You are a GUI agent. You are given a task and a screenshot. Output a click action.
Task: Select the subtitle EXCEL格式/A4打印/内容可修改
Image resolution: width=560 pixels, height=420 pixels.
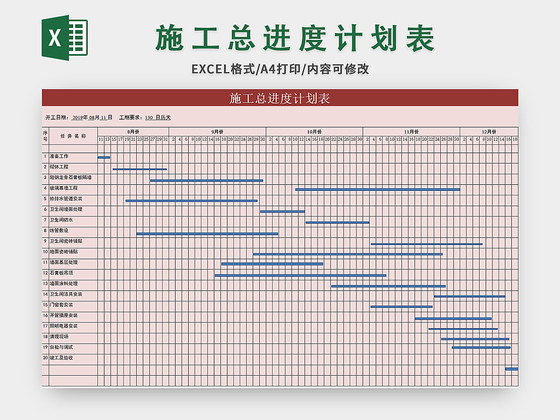(280, 69)
